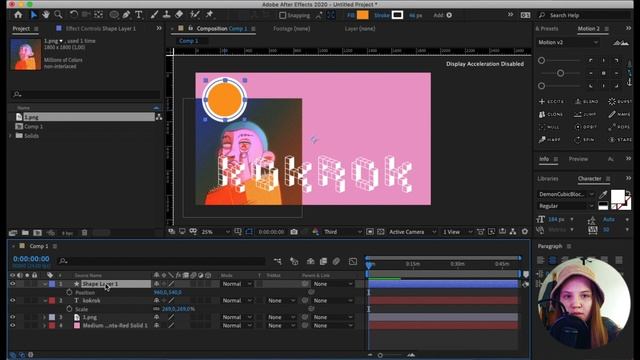Viewport: 640px width, 360px height.
Task: Open Shape Layer 1 blend Mode dropdown
Action: 237,284
